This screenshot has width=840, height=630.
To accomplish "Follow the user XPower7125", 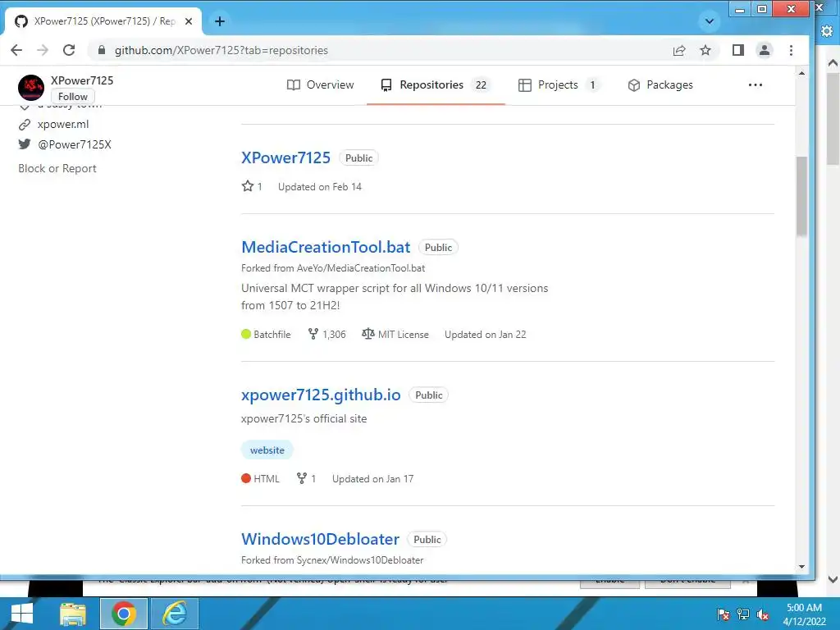I will coord(73,97).
